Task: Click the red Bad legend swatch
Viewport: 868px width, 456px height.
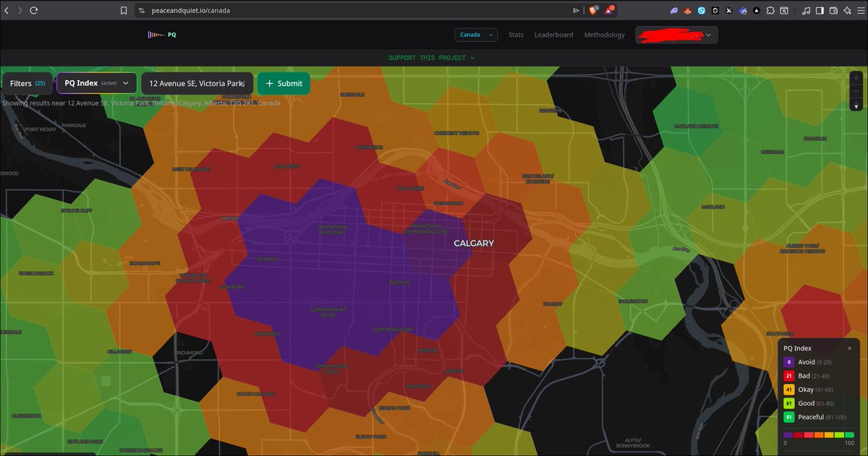Action: (789, 376)
